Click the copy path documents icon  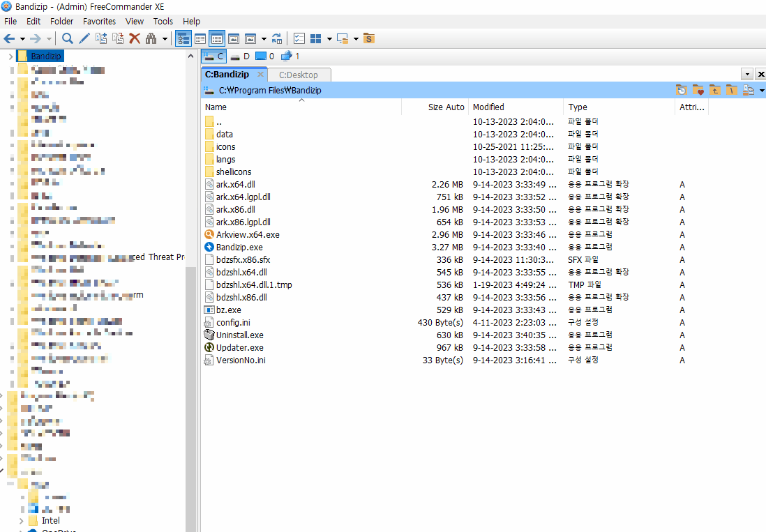[748, 91]
